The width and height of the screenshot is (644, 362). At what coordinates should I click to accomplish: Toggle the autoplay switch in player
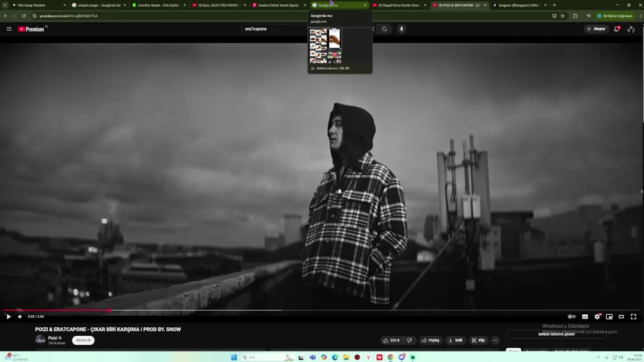click(572, 316)
